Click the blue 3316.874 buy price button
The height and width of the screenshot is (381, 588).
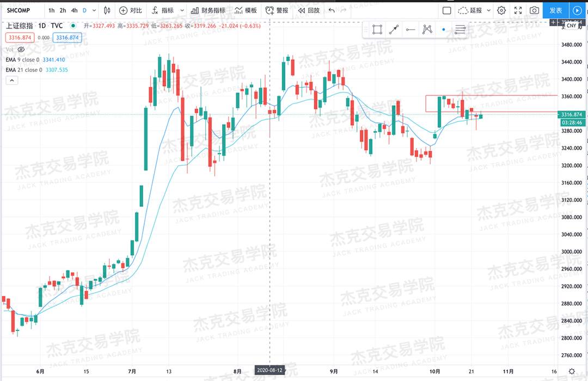pos(67,38)
